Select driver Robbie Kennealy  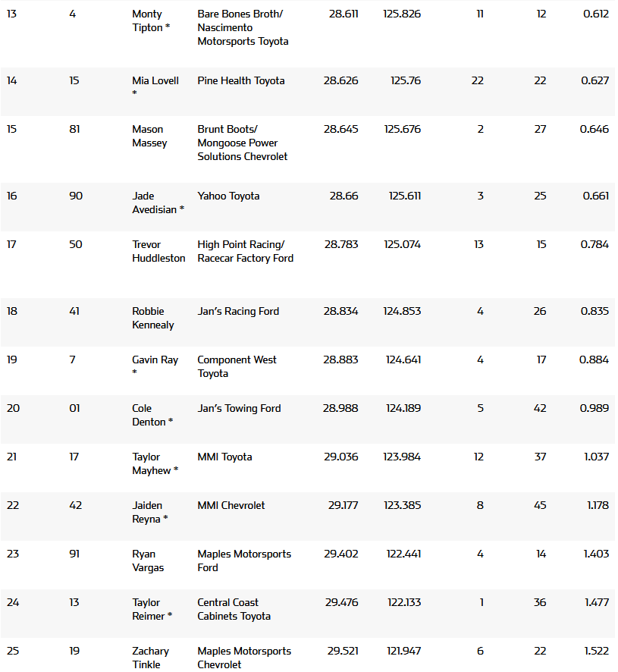(x=152, y=318)
